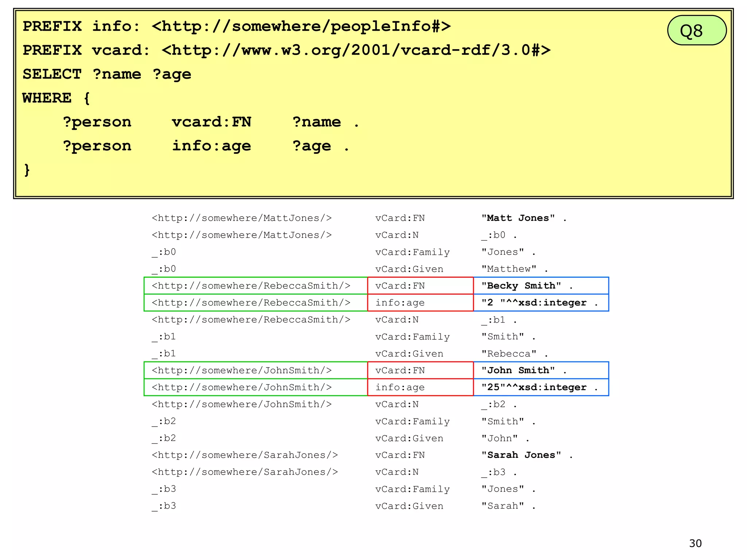The image size is (747, 560).
Task: Click the "2 "^^xsd:integer age value
Action: coord(534,303)
